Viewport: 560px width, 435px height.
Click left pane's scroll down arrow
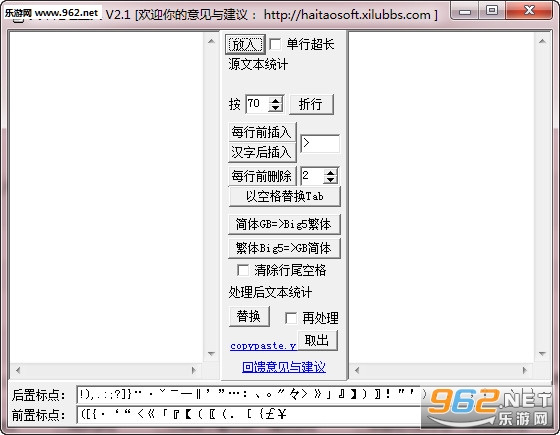point(211,354)
